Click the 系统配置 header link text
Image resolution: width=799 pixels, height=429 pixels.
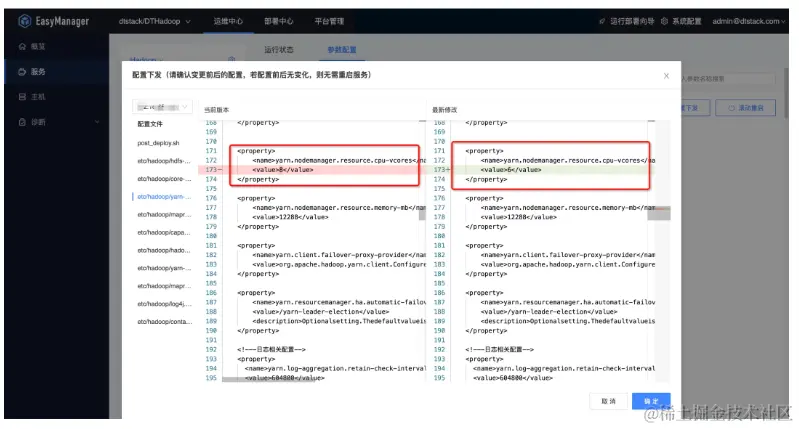(686, 21)
